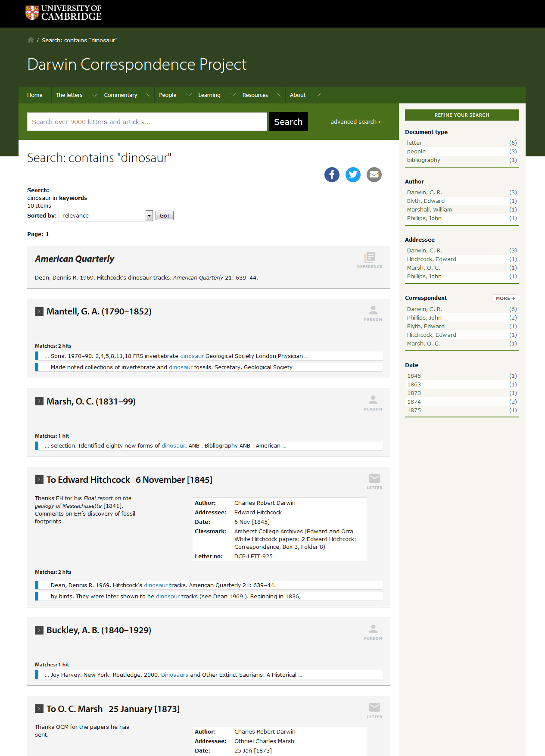
Task: Expand the Marsh, O. C. (1831–99) arrow
Action: (39, 401)
